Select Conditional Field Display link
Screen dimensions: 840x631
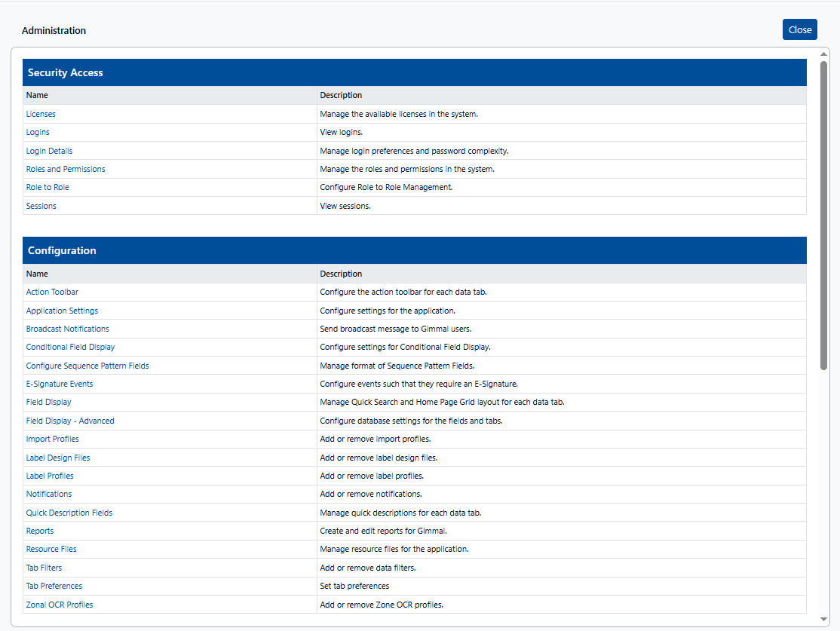[70, 347]
